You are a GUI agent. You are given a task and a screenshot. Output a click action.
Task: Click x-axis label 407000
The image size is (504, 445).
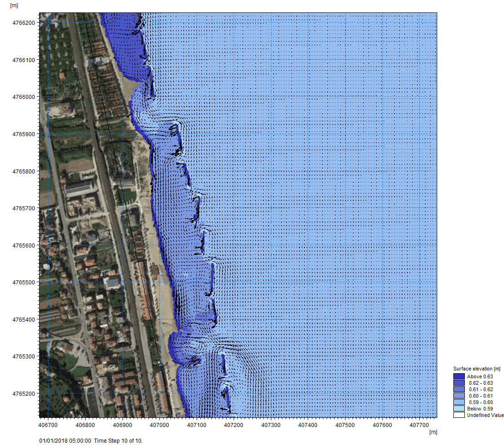tap(159, 425)
